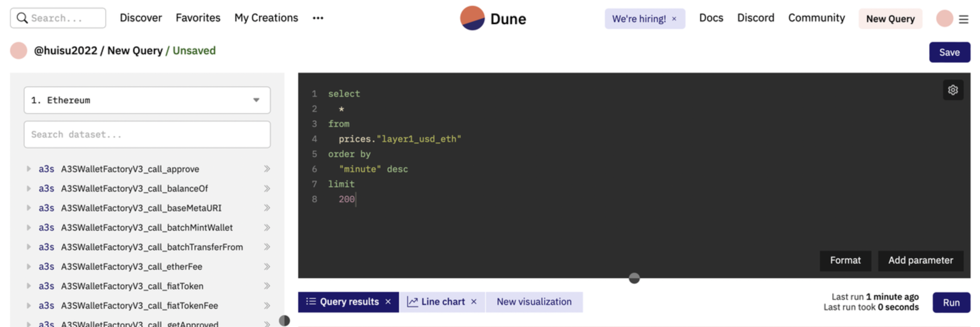Save the unsaved query

(949, 52)
